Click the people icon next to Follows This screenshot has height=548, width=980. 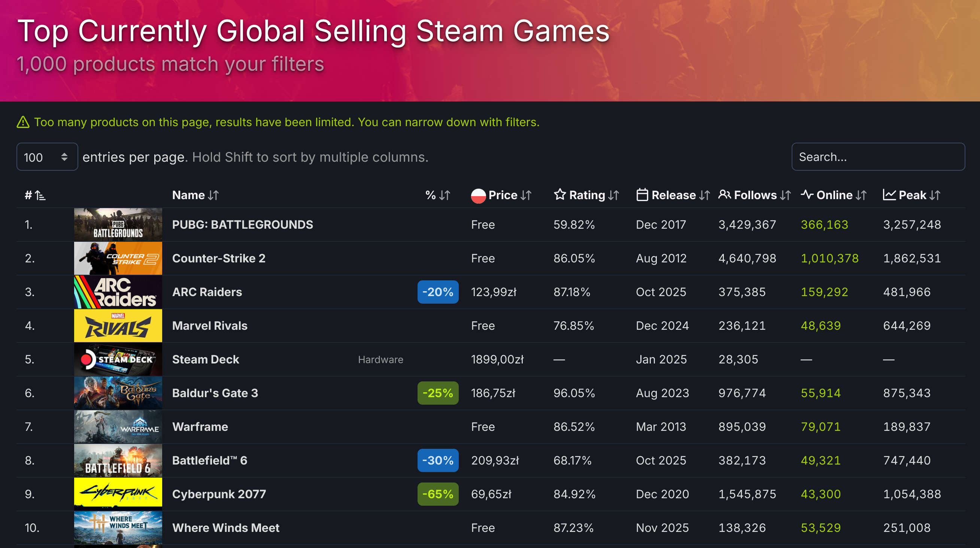click(x=725, y=195)
